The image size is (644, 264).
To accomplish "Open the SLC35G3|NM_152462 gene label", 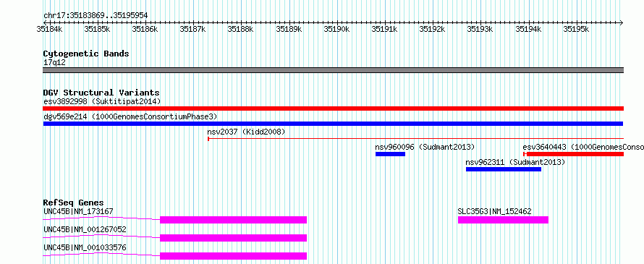I will (x=494, y=211).
